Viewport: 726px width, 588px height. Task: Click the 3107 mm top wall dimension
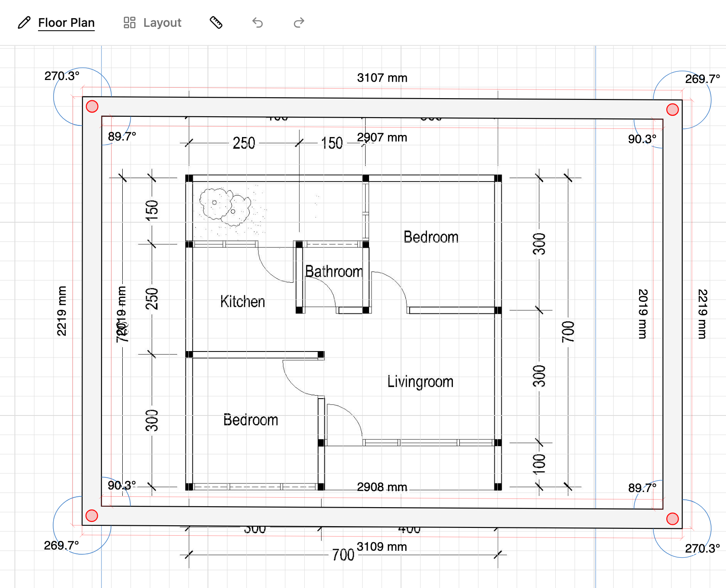(382, 78)
